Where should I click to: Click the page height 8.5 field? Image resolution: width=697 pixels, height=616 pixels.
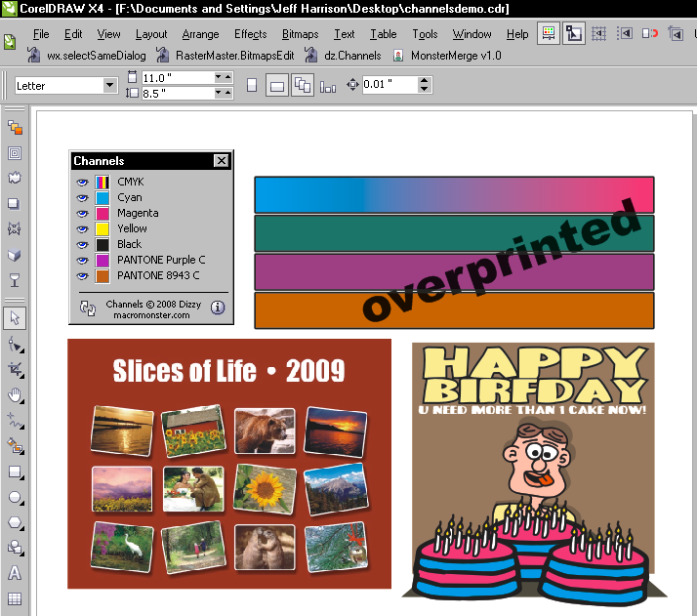pos(178,94)
